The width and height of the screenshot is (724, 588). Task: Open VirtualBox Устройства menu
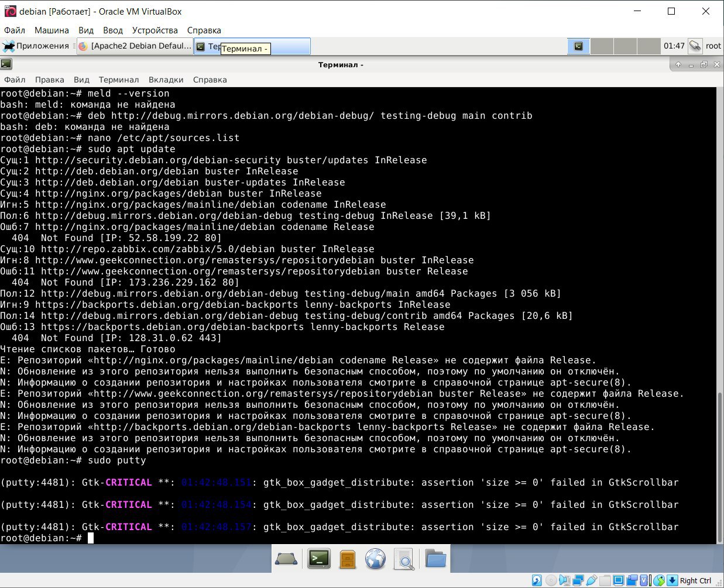point(155,30)
